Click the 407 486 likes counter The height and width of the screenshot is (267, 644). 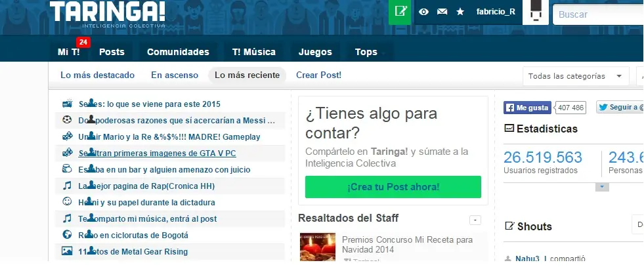[570, 108]
